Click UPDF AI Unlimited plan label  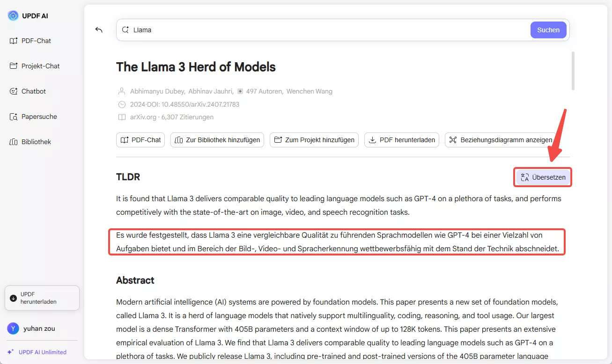(x=43, y=352)
